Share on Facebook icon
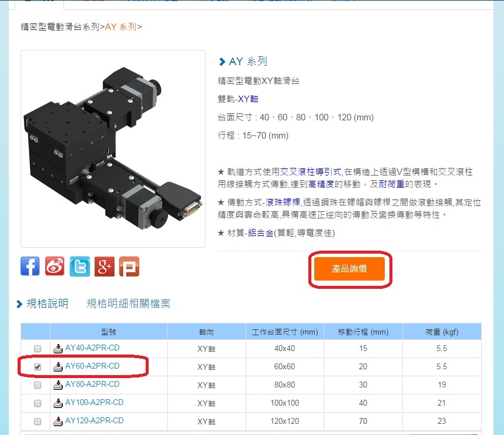 pos(30,267)
